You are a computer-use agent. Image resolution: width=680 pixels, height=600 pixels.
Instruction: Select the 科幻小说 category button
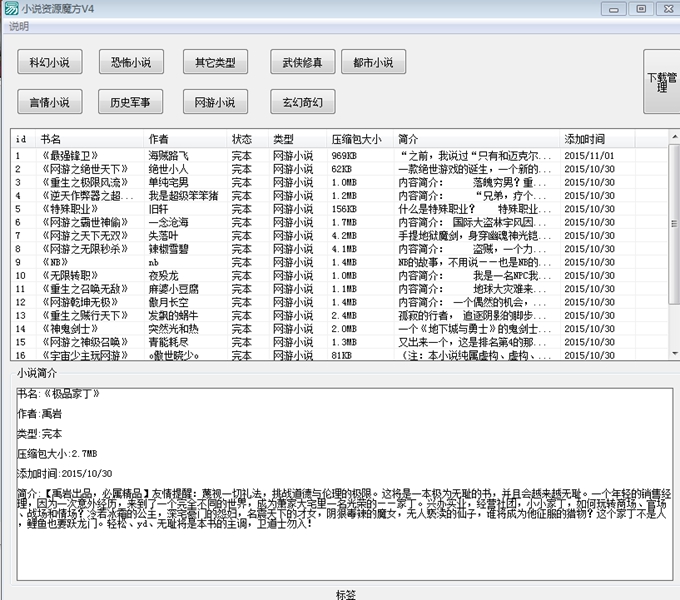pyautogui.click(x=50, y=62)
